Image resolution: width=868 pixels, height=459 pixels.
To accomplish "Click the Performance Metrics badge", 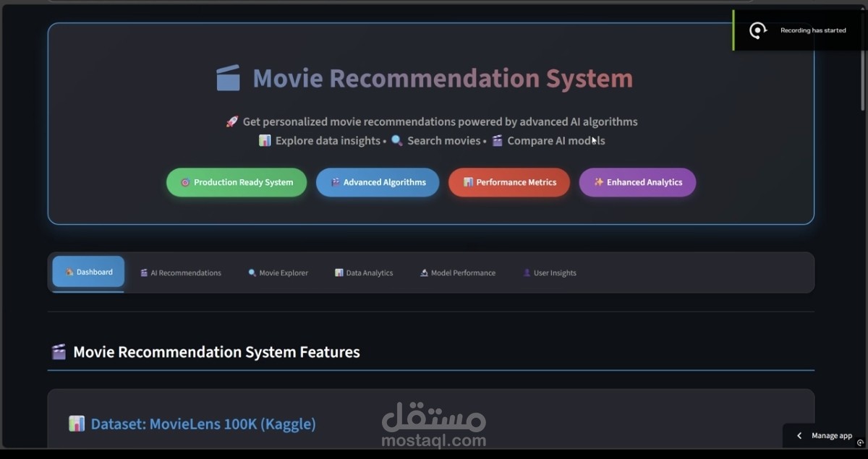I will [x=509, y=182].
